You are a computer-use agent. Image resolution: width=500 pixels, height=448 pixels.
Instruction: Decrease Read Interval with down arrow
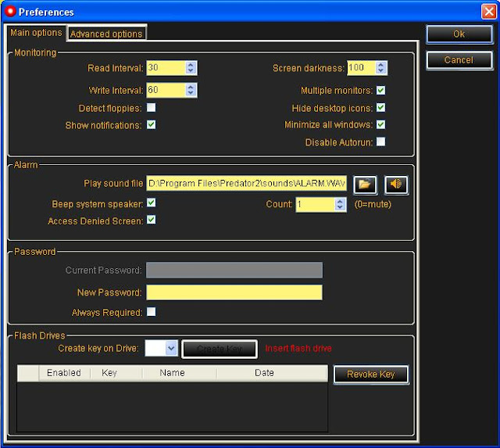tap(191, 71)
